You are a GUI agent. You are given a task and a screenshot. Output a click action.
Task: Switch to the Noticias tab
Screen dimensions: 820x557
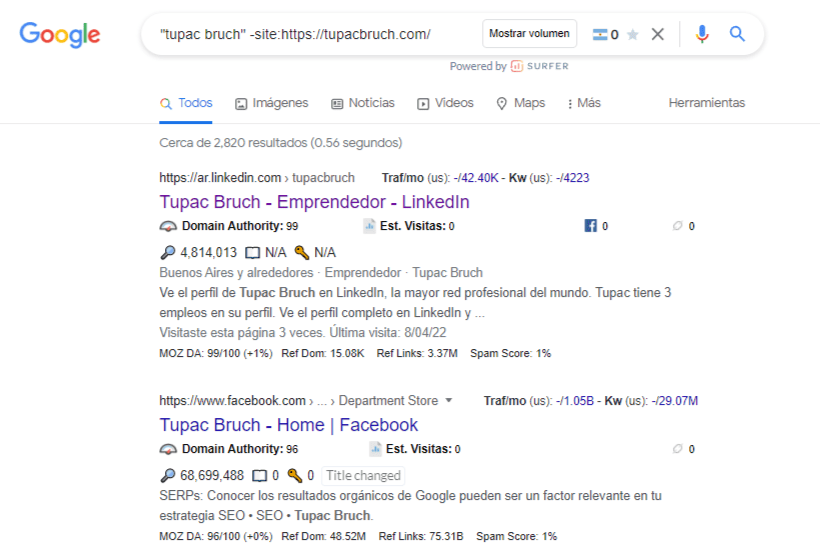(363, 103)
